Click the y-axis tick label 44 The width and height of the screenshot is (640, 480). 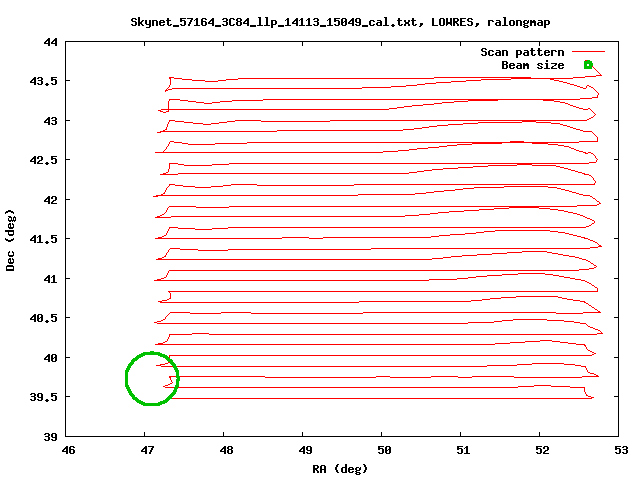point(51,42)
